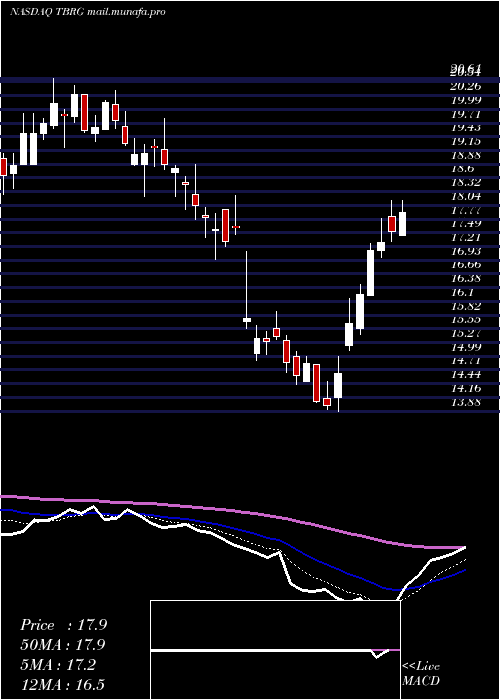Click the 17.21 price axis label
This screenshot has width=500, height=700.
point(466,238)
